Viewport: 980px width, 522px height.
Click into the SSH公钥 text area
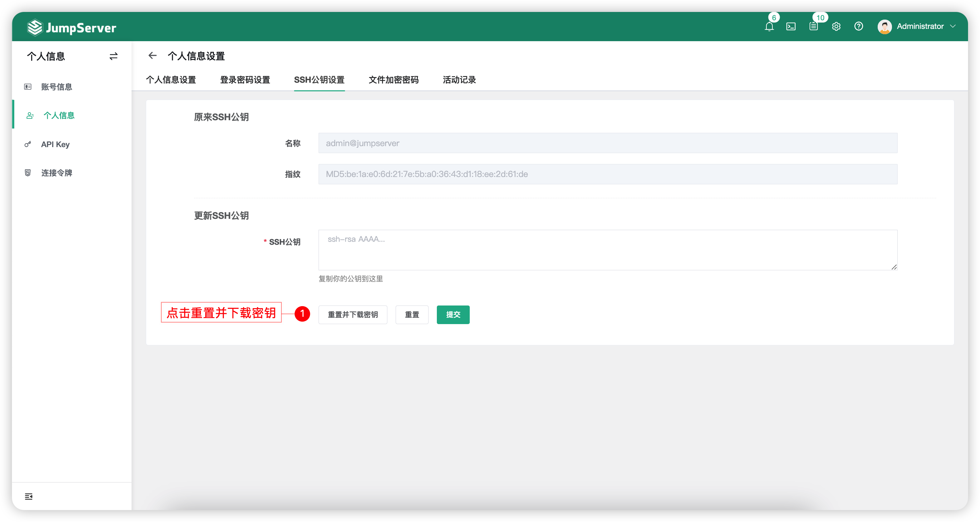[607, 250]
